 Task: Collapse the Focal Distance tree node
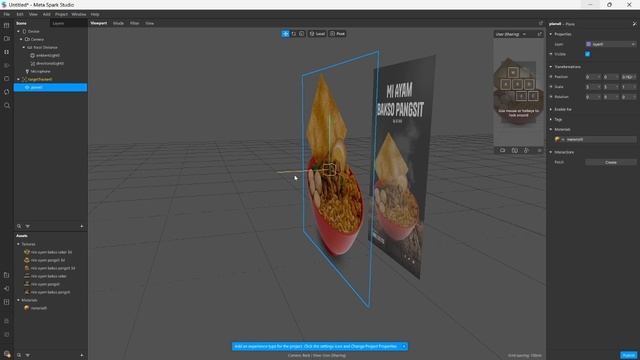click(24, 47)
